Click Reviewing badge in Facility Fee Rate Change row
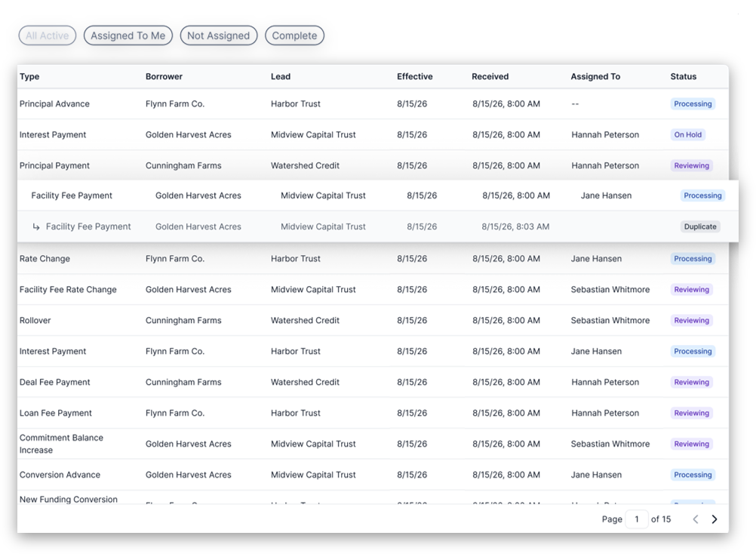This screenshot has width=756, height=554. point(691,290)
